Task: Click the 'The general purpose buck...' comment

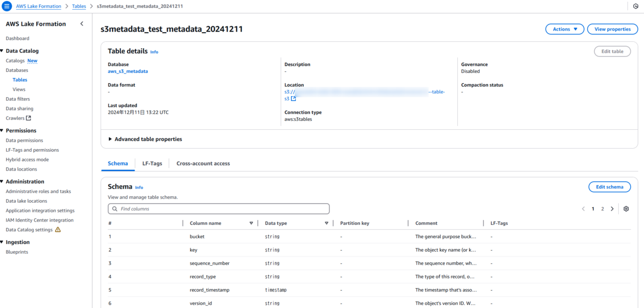Action: (x=446, y=236)
